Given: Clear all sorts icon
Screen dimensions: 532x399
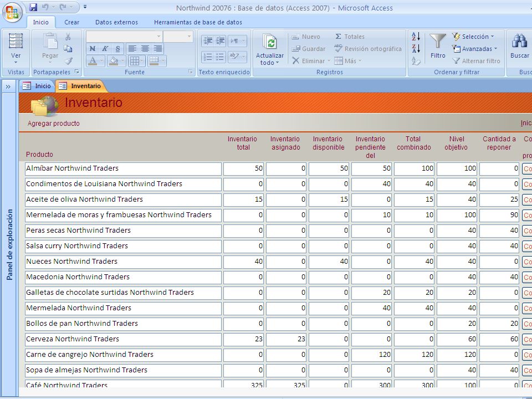Looking at the screenshot, I should coord(416,61).
